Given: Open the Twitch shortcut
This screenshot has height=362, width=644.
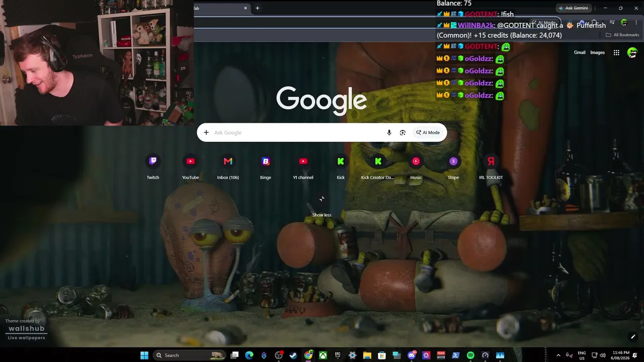Looking at the screenshot, I should point(153,167).
